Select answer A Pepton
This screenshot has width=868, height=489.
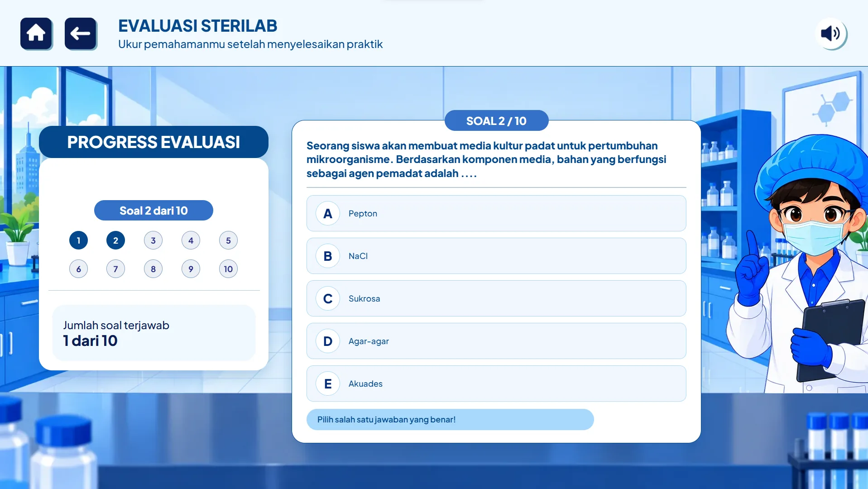(496, 213)
